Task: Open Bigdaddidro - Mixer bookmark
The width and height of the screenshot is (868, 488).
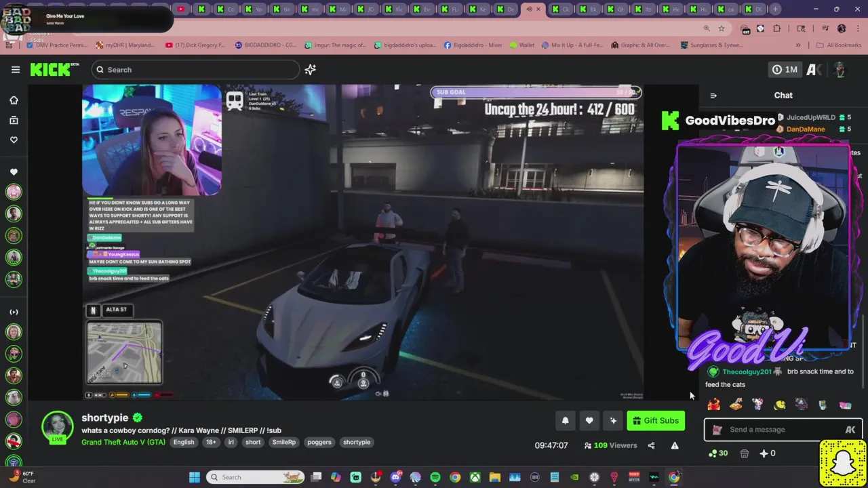Action: [473, 45]
